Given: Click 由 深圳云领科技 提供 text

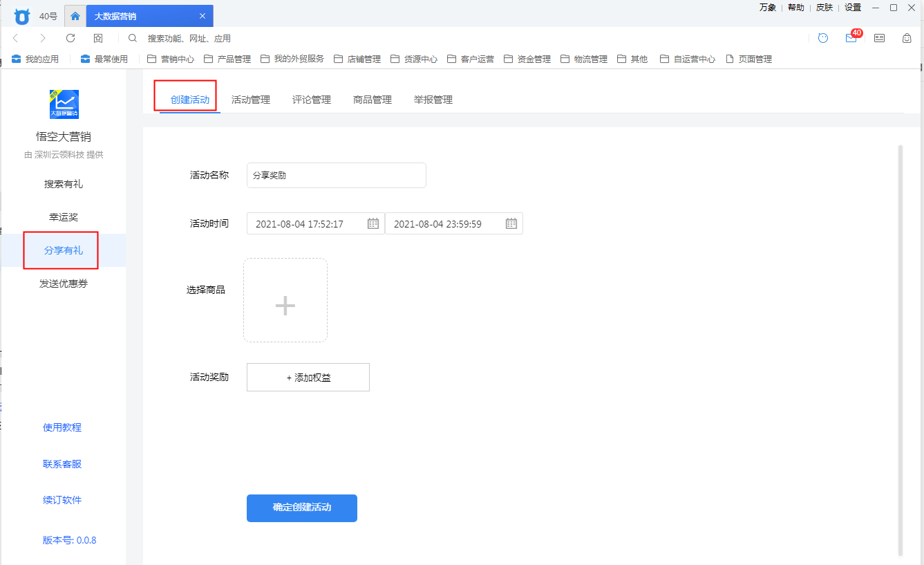Looking at the screenshot, I should click(x=64, y=155).
